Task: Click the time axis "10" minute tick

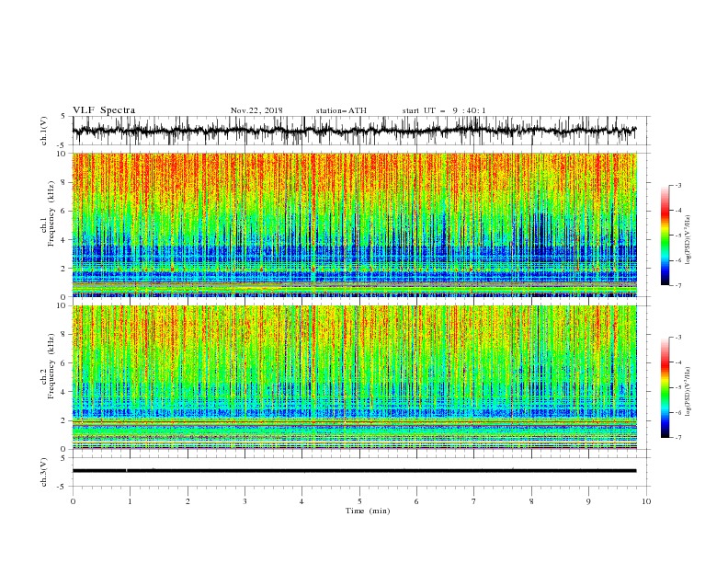Action: [646, 501]
